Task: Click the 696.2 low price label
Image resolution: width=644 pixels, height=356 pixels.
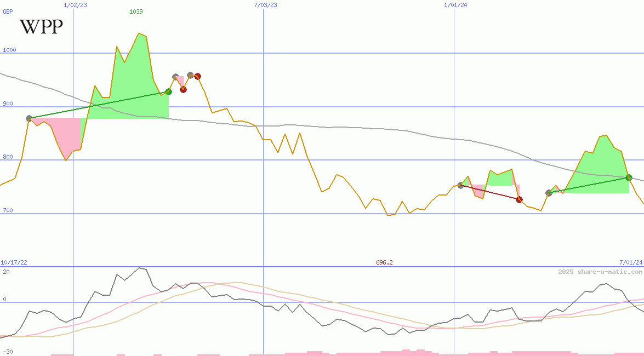Action: click(384, 262)
